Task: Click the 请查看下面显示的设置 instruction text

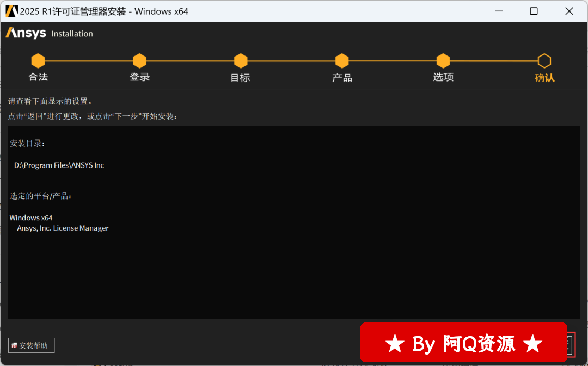Action: [50, 101]
